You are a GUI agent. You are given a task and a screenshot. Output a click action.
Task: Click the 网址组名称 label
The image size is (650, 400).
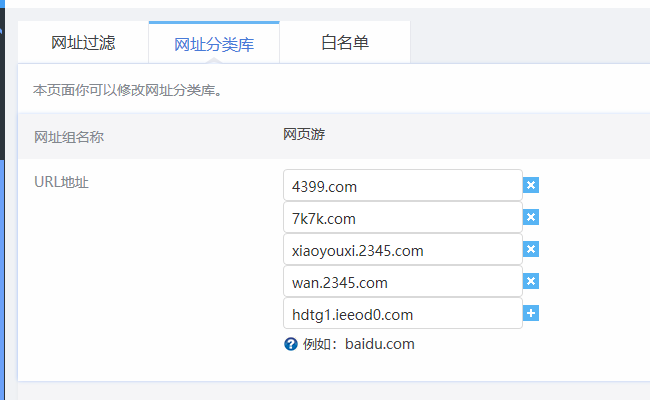click(x=69, y=137)
